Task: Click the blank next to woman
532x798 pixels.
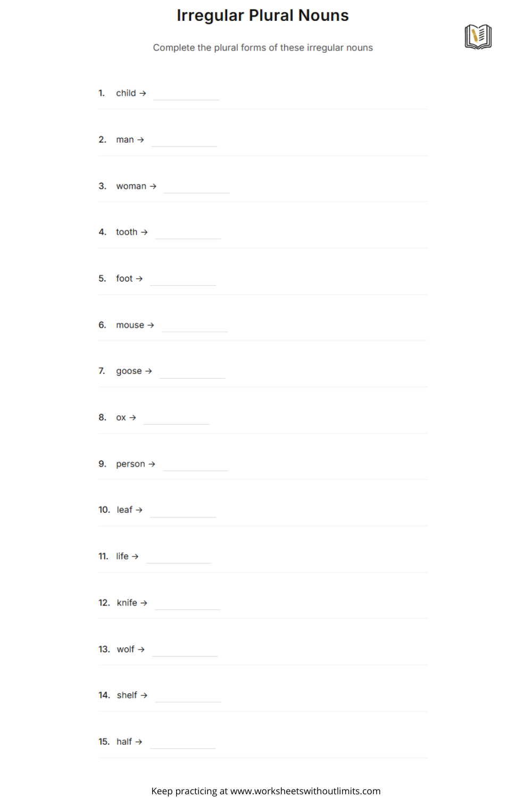Action: tap(196, 187)
